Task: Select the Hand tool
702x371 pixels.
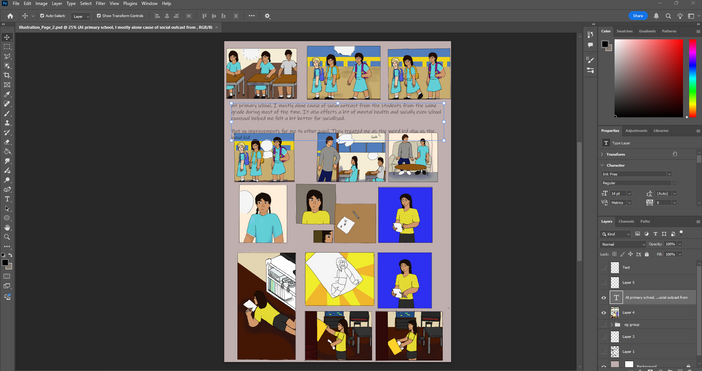Action: point(7,227)
